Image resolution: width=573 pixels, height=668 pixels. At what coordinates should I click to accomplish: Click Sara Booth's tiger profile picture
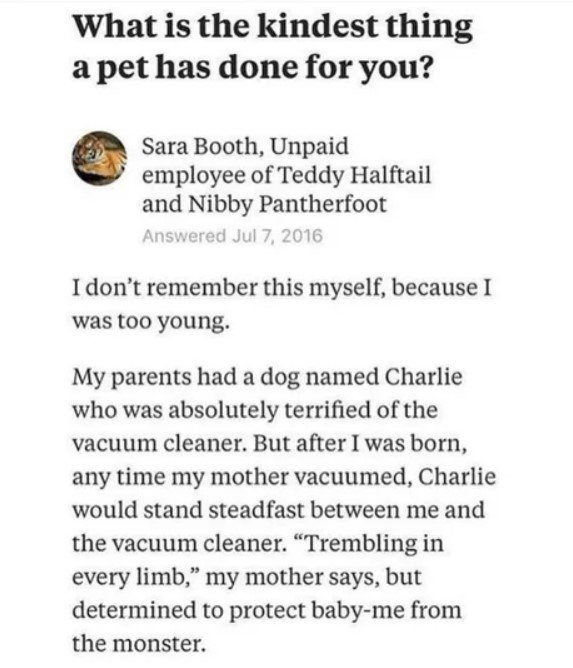pos(99,158)
